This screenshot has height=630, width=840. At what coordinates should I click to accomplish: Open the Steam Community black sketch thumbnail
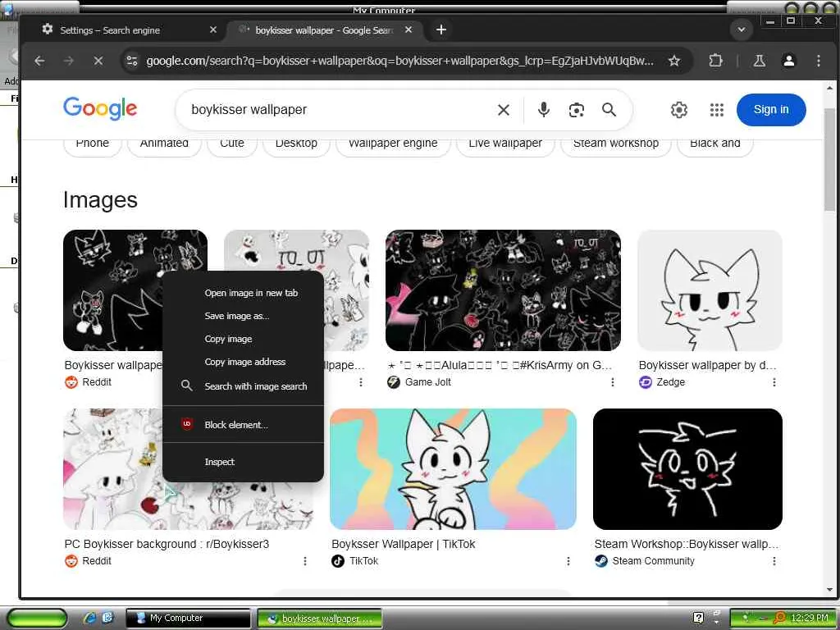pyautogui.click(x=687, y=468)
